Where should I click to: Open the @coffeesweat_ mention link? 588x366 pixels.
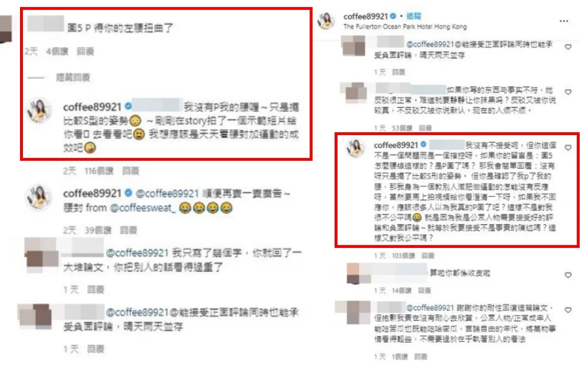tap(142, 207)
